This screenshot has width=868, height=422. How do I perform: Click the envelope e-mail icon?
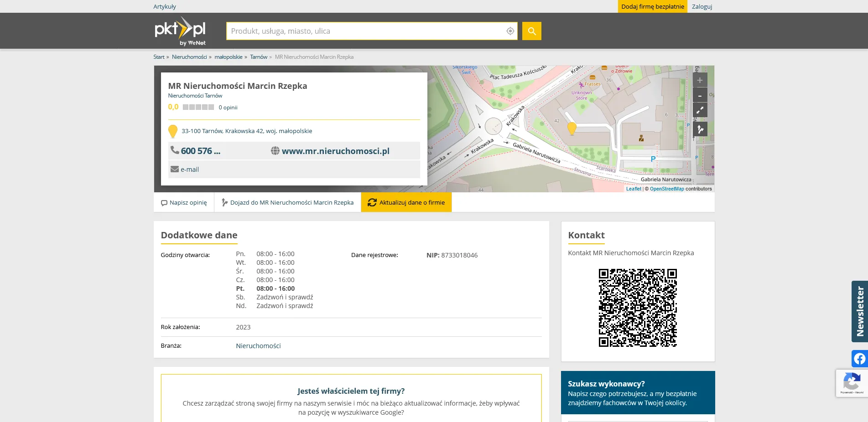[175, 169]
